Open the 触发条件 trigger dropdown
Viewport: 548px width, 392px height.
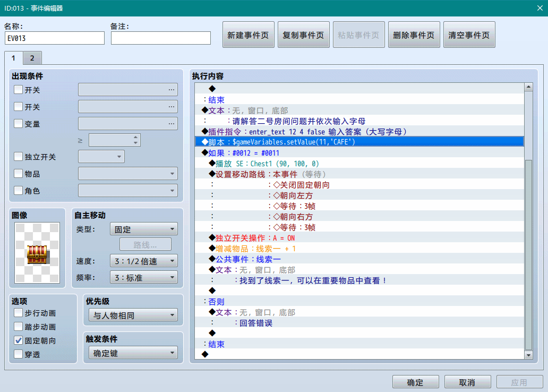tap(133, 353)
